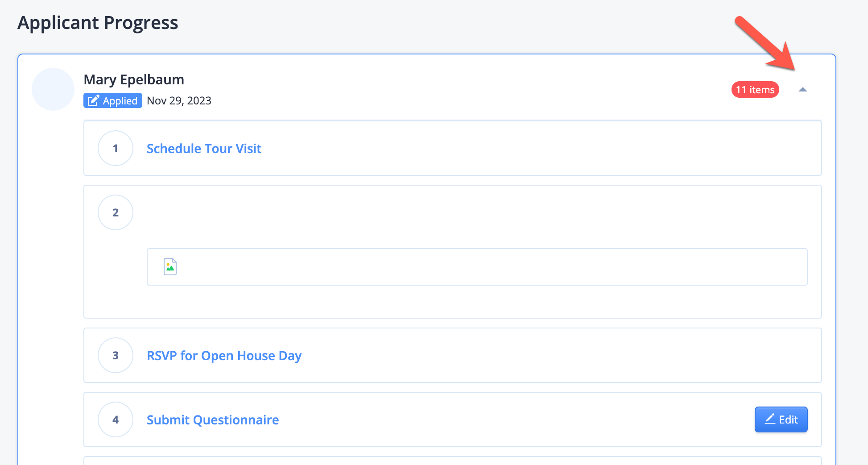Click the step 4 number circle
Image resolution: width=868 pixels, height=465 pixels.
coord(116,419)
